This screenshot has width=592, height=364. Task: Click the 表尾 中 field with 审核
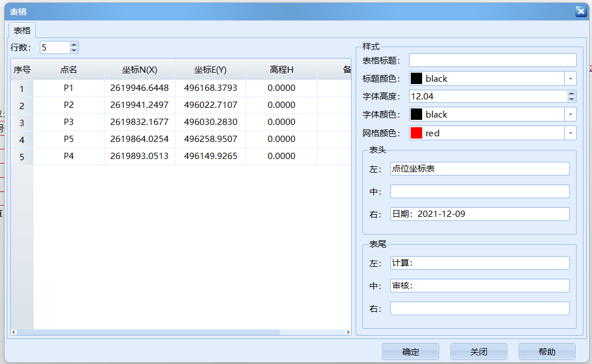[480, 286]
